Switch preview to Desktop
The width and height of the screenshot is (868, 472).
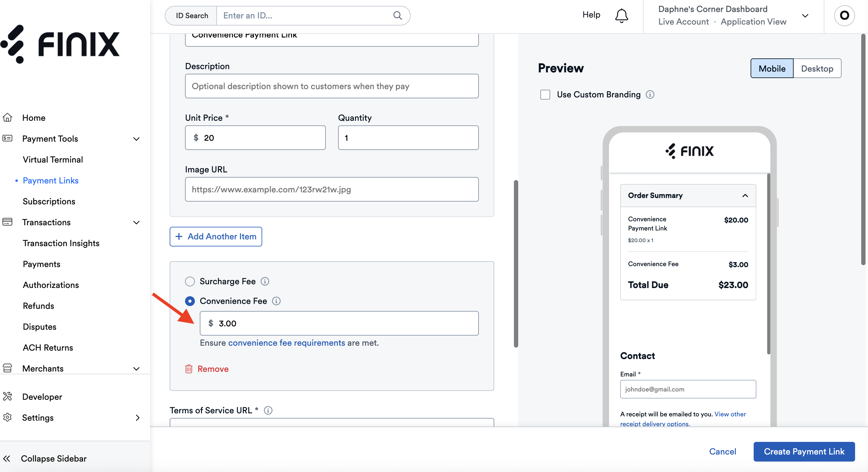817,69
